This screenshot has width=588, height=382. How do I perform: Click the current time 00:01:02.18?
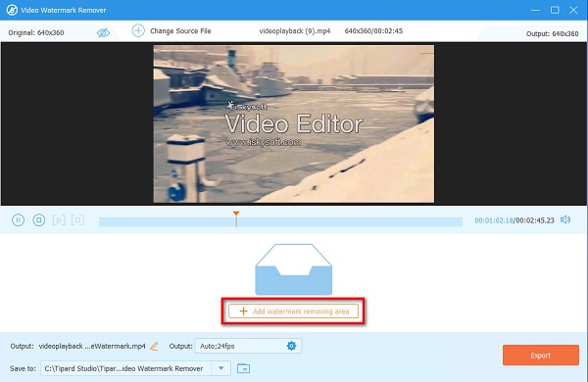tap(494, 220)
